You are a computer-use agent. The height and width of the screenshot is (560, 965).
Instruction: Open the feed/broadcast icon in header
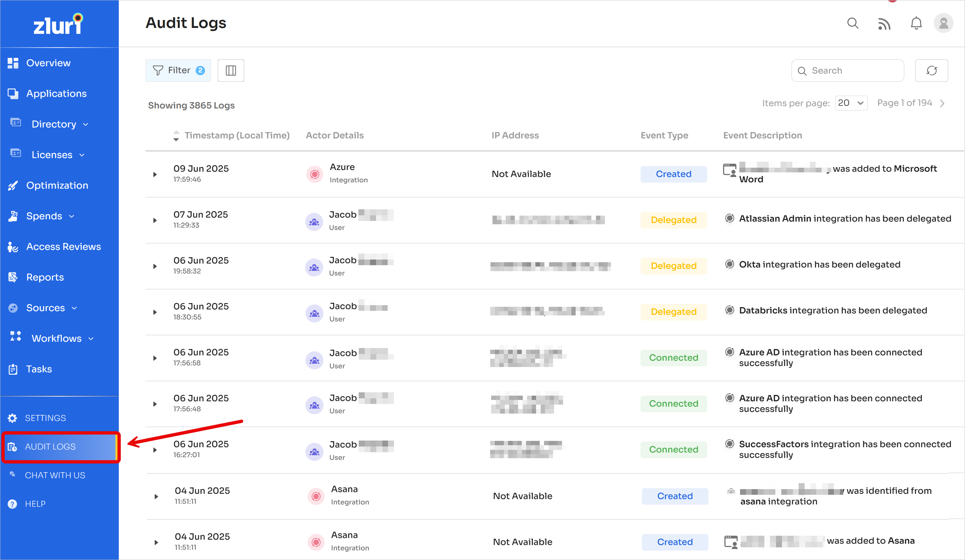884,24
